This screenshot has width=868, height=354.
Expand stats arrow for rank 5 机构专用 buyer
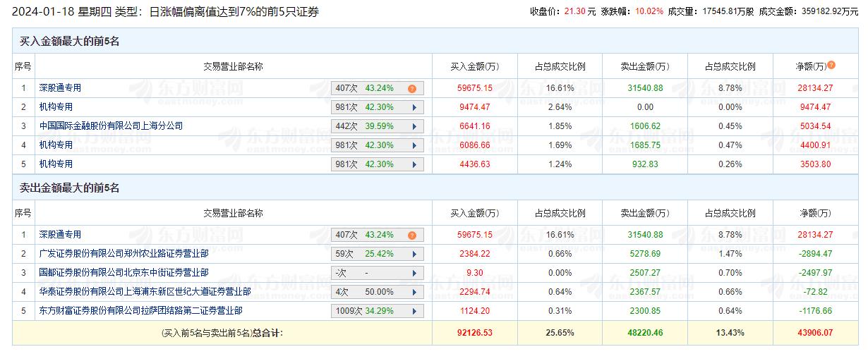[414, 165]
